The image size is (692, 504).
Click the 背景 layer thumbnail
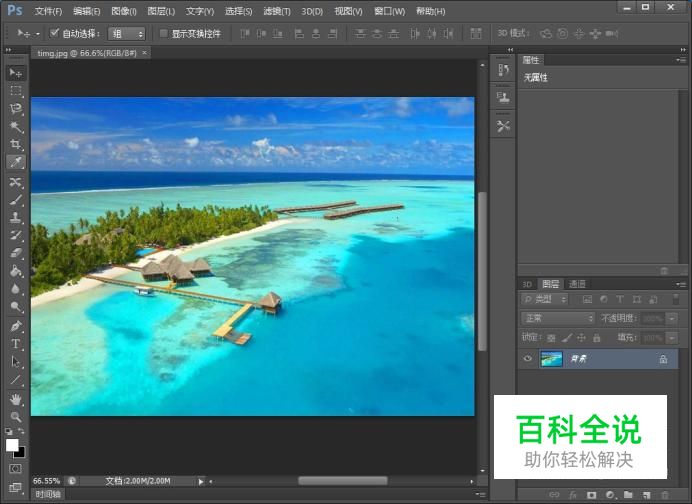(x=552, y=359)
